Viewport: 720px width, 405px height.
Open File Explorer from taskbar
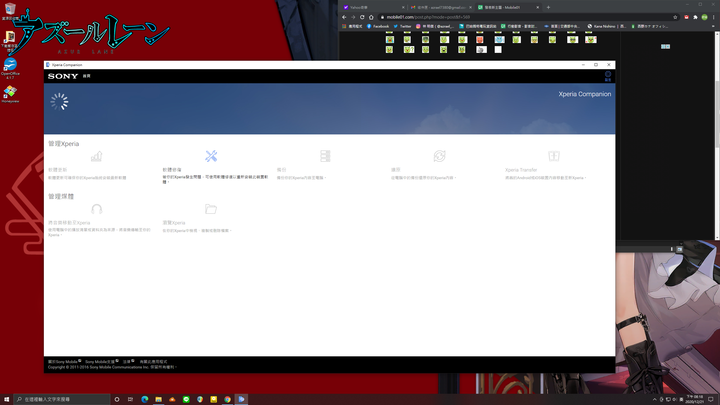coord(158,399)
